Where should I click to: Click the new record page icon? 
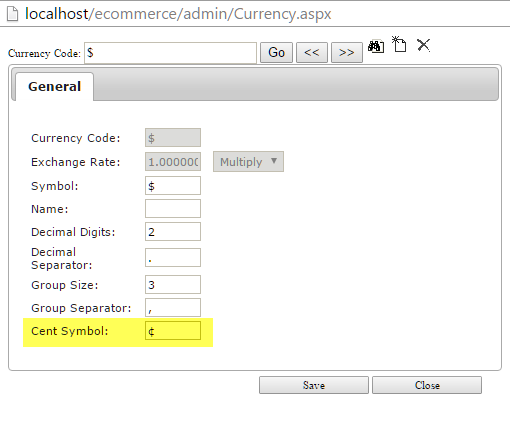(399, 44)
